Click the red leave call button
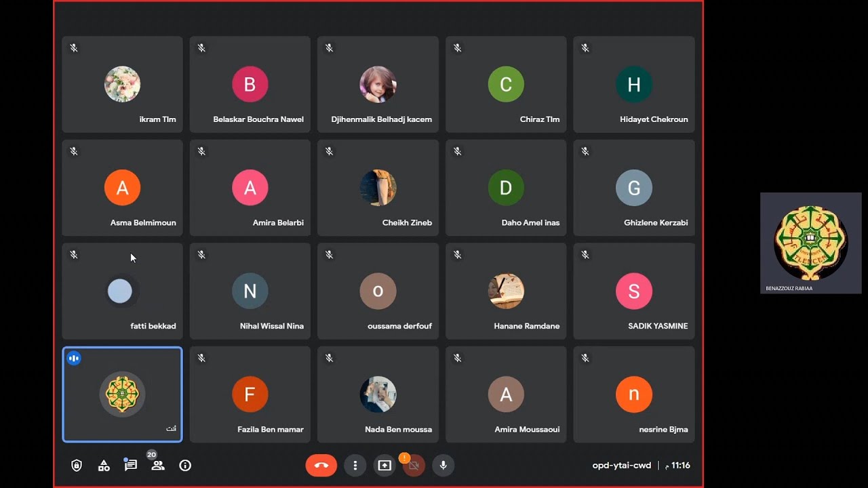Viewport: 868px width, 488px height. [321, 466]
